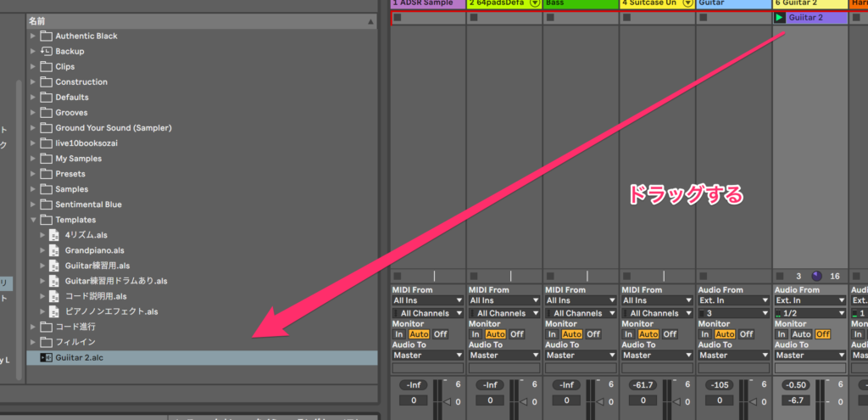Launch the Guiitar 2 clip play button

click(x=779, y=18)
